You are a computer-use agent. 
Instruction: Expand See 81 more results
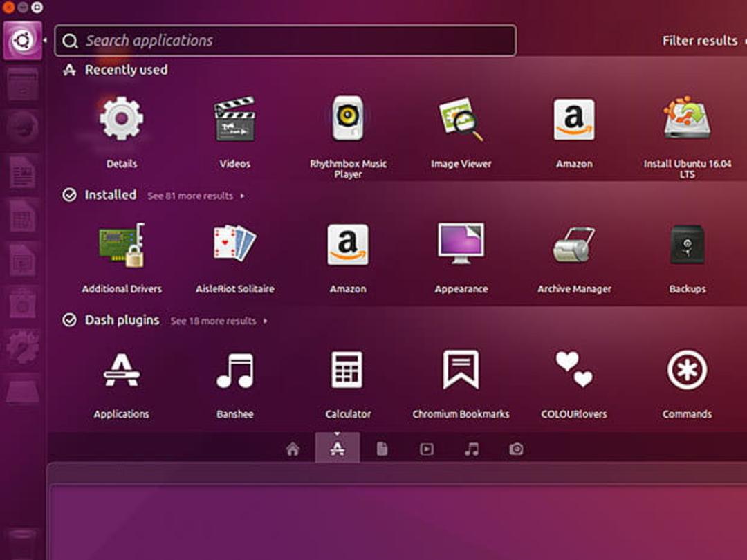[196, 196]
